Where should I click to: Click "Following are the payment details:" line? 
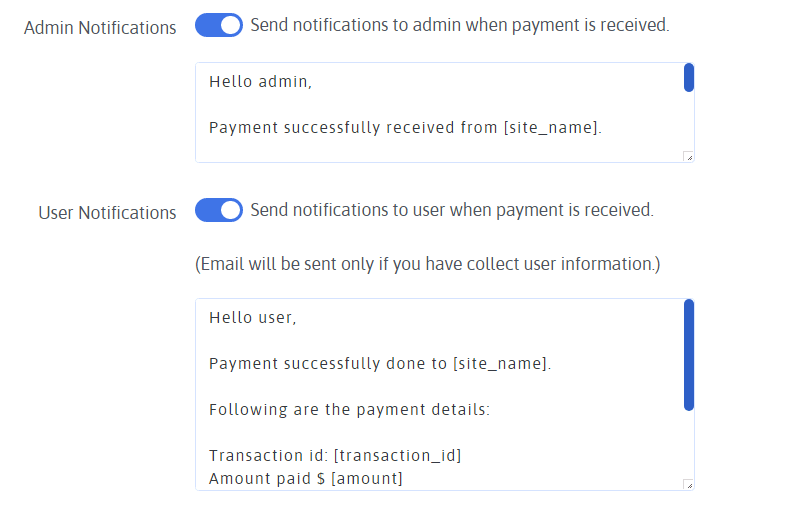point(348,409)
